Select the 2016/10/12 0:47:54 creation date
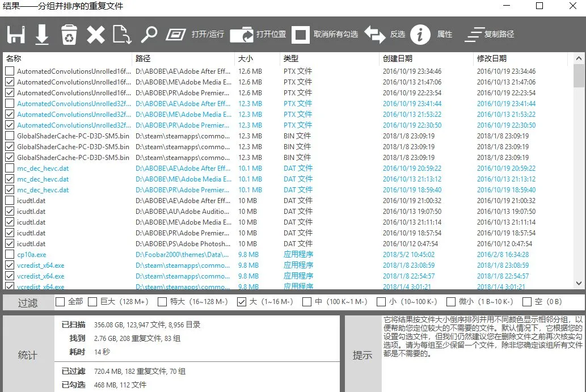Screen dimensions: 586x392 [410, 243]
